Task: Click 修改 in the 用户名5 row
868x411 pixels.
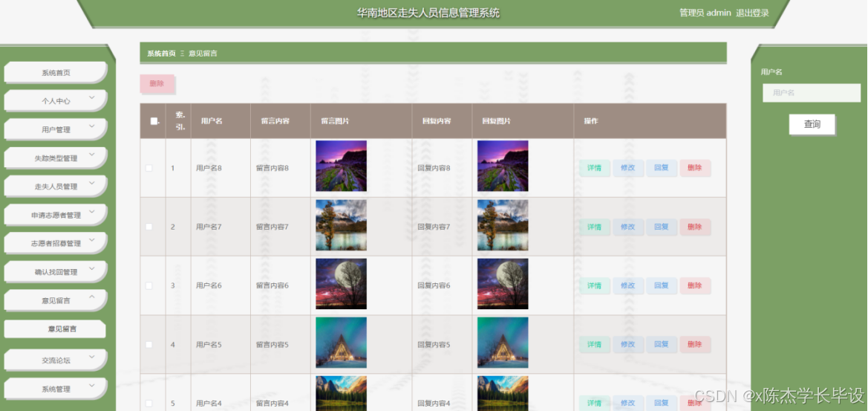Action: click(627, 345)
